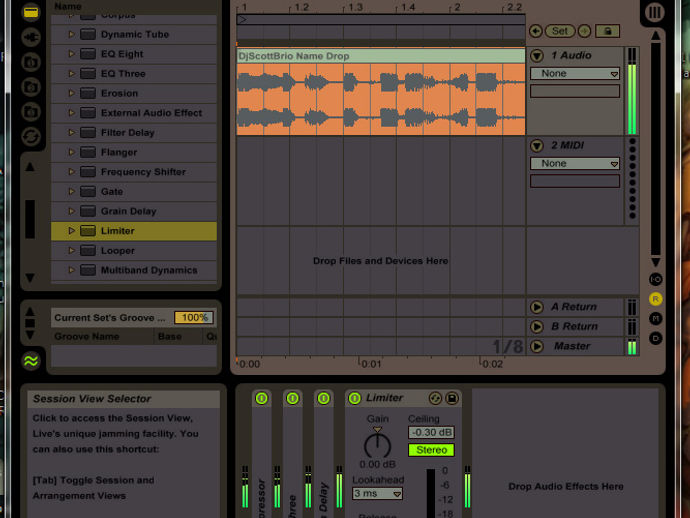Image resolution: width=690 pixels, height=518 pixels.
Task: Select External Audio Effect device
Action: [134, 113]
